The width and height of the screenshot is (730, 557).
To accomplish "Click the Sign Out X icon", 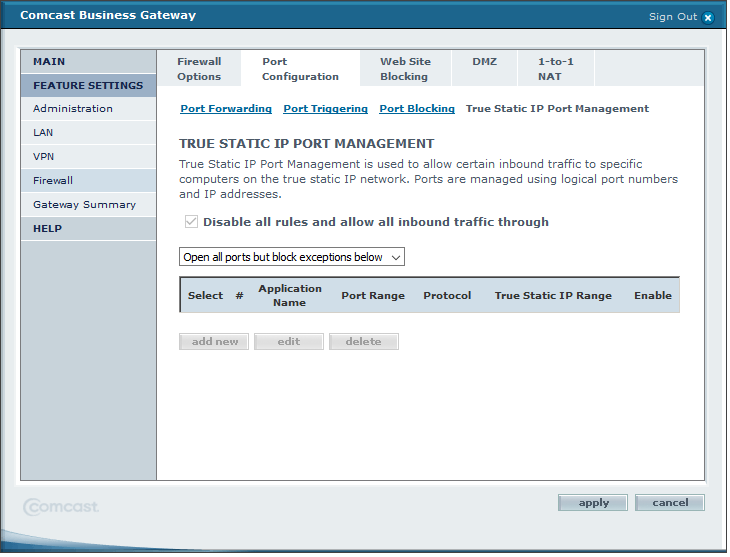I will click(x=710, y=18).
